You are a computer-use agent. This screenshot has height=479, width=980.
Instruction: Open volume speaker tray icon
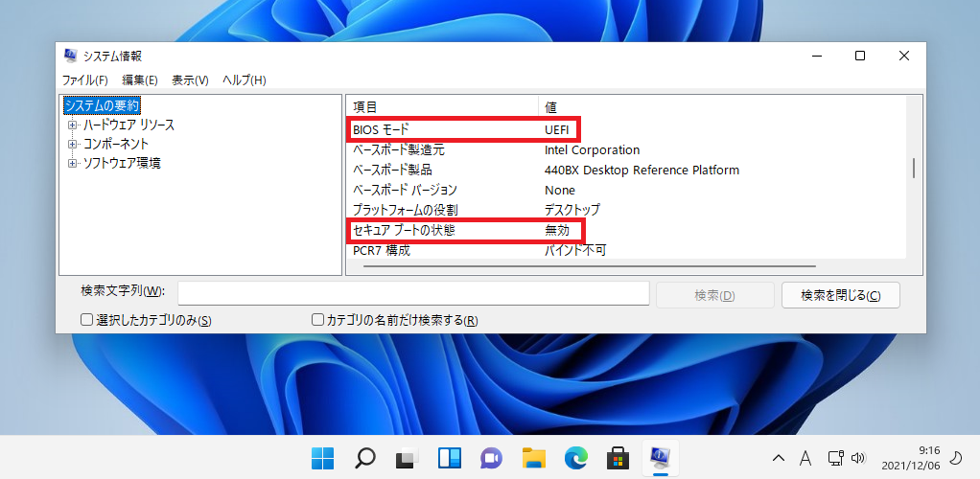858,458
